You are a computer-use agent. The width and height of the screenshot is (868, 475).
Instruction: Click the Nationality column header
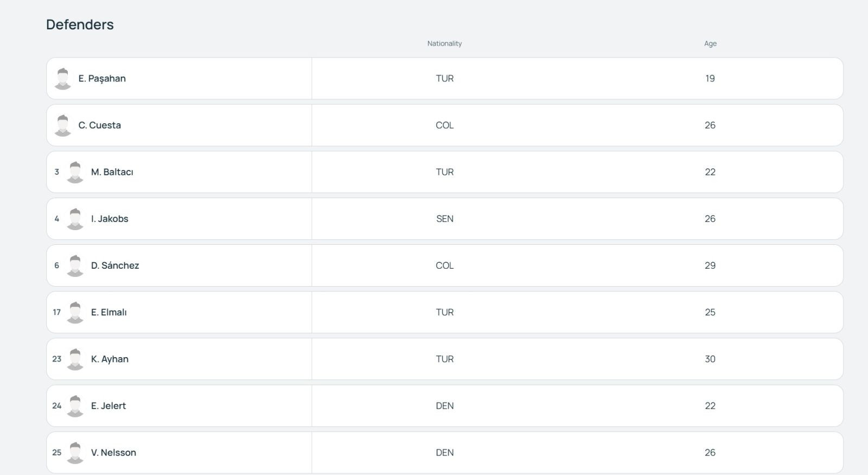(x=444, y=43)
